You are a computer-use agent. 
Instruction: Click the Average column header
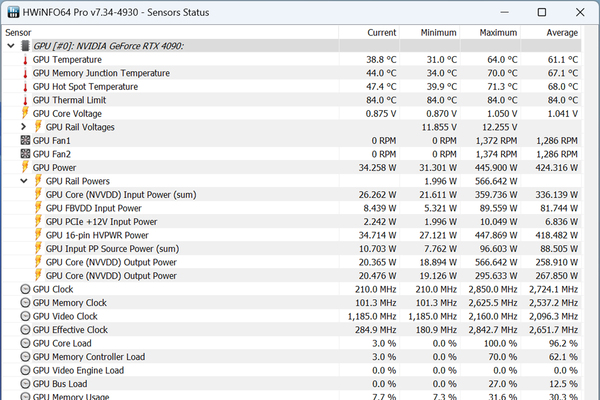(562, 32)
